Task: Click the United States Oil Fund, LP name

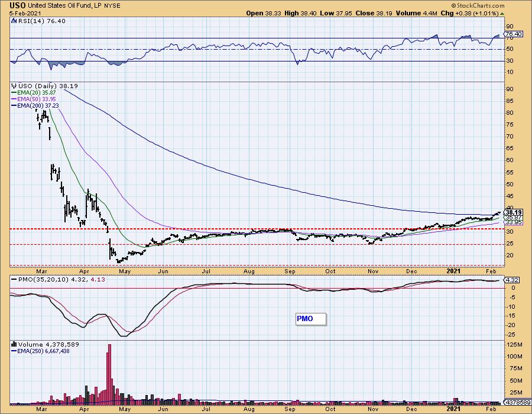Action: [64, 6]
